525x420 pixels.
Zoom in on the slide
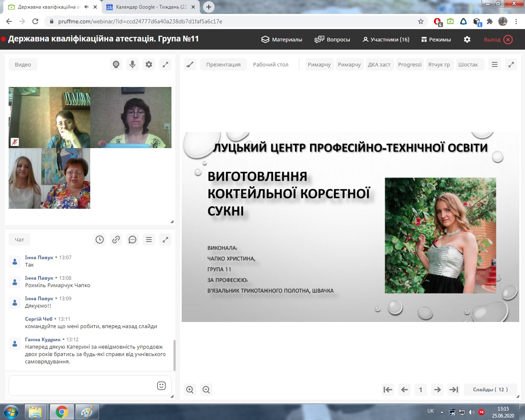(x=190, y=390)
